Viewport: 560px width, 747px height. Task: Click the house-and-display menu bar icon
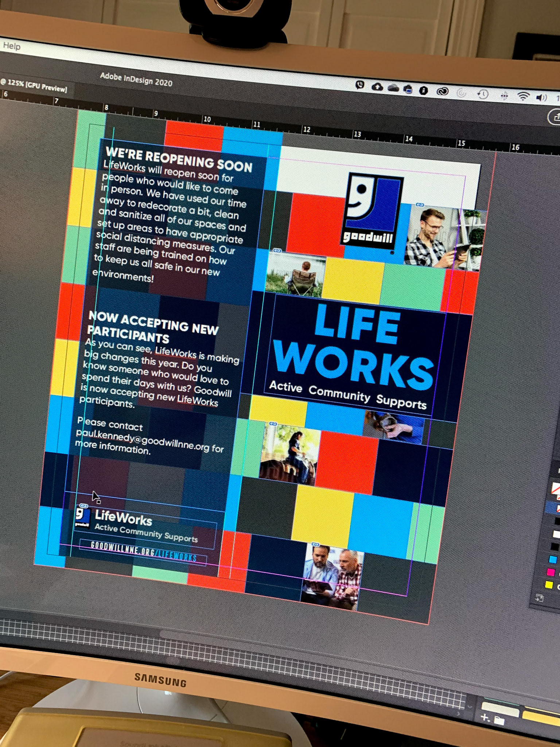coord(408,89)
